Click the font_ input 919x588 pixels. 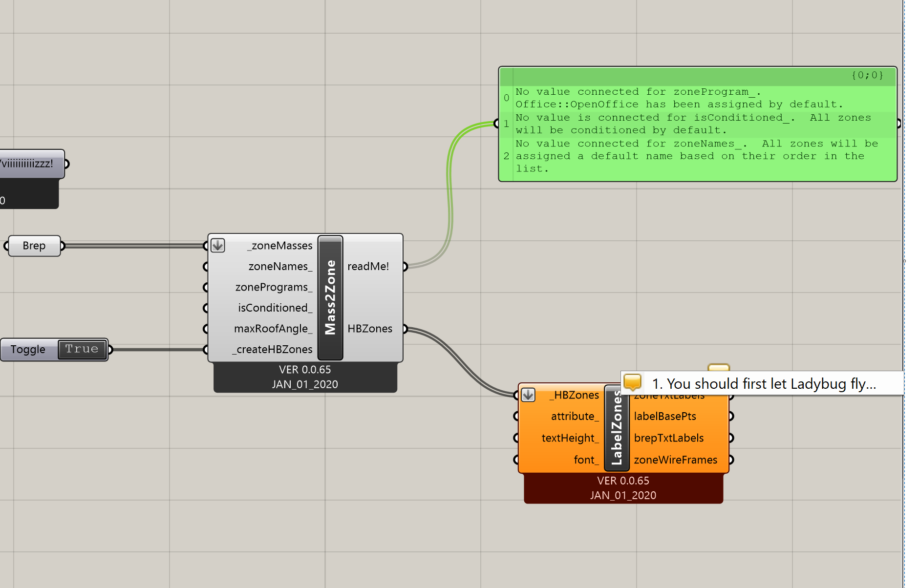(x=586, y=460)
